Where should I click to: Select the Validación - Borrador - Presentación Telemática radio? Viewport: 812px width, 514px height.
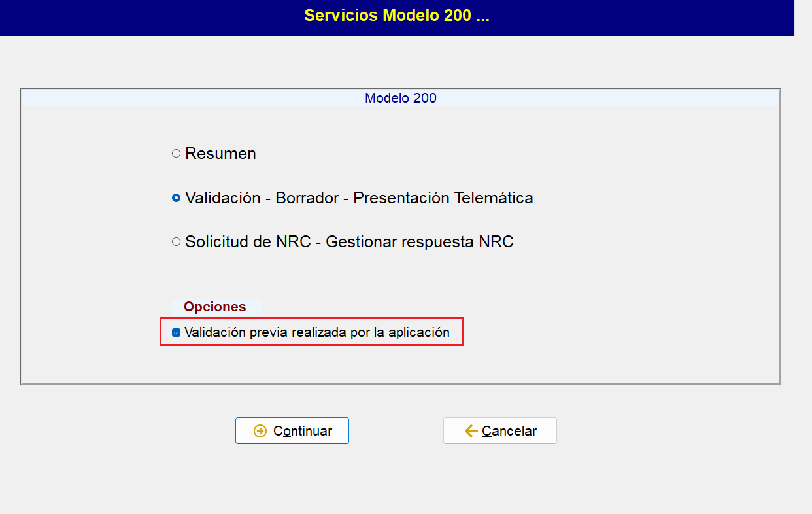tap(176, 197)
